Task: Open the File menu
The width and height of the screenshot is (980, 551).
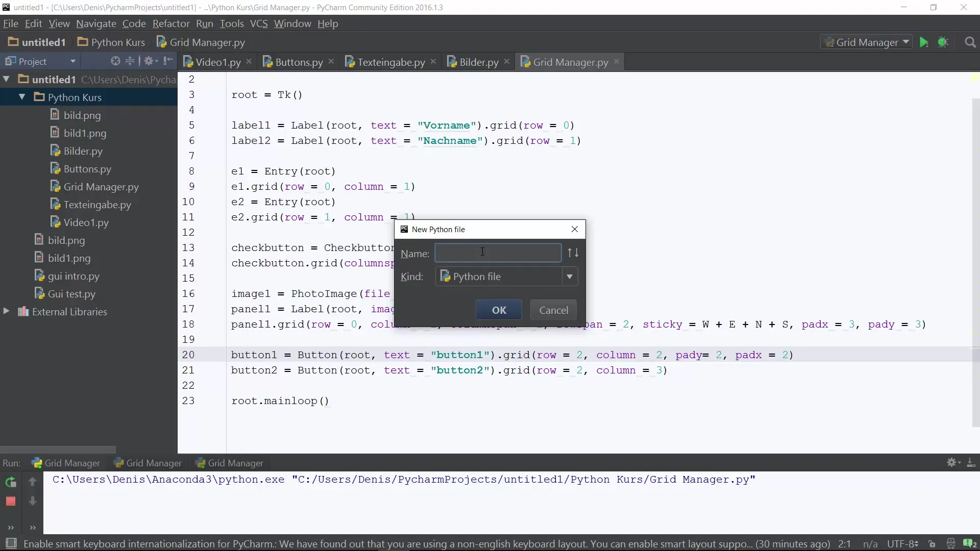Action: (x=10, y=23)
